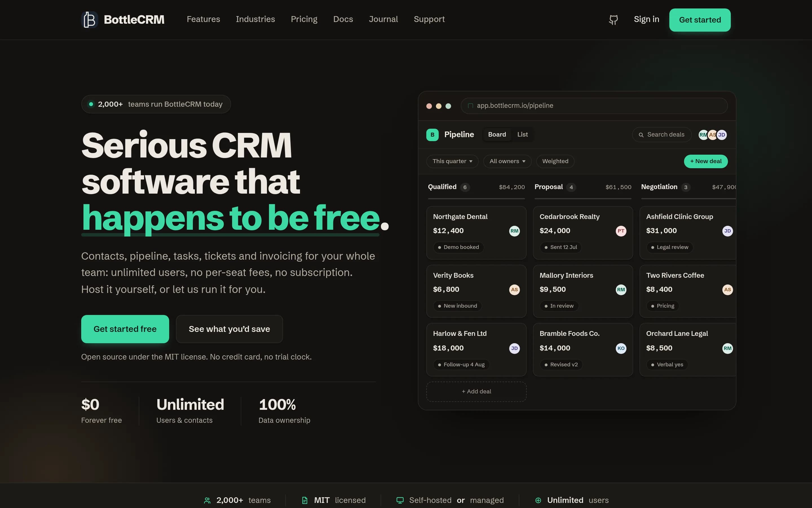812x508 pixels.
Task: Open the Mallory Interiors deal card
Action: point(583,291)
